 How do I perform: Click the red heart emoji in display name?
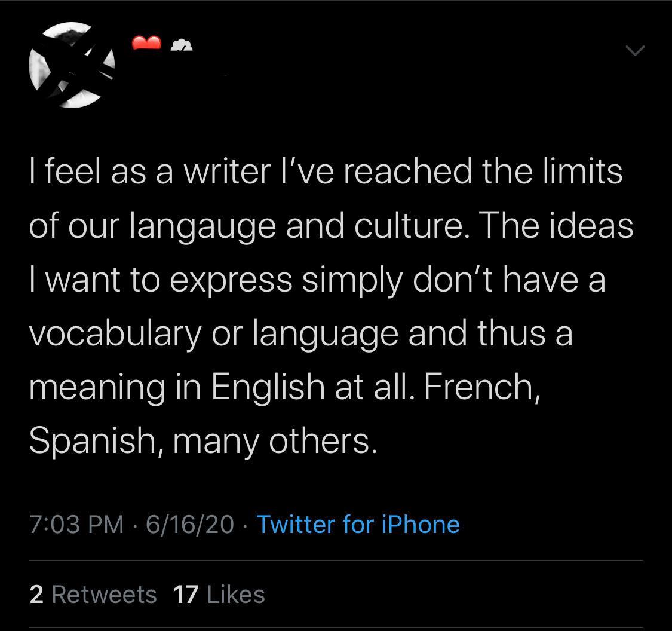coord(146,43)
